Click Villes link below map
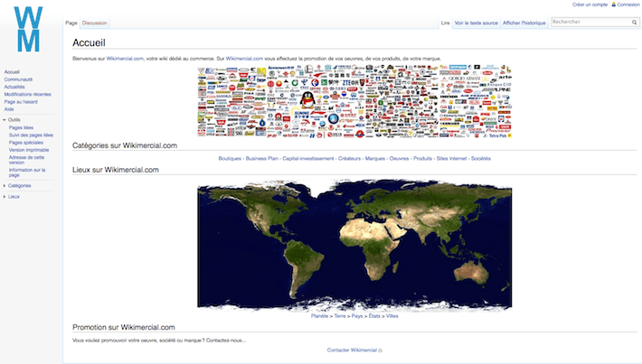The image size is (642, 364). [x=392, y=316]
